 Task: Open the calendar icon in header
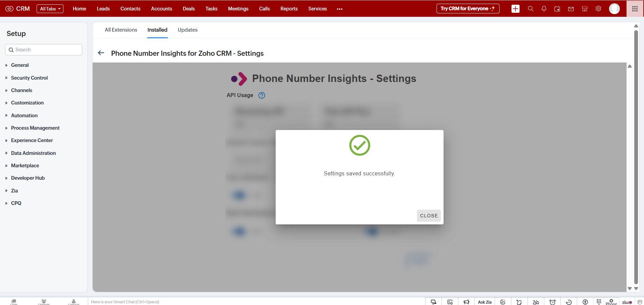(x=557, y=9)
